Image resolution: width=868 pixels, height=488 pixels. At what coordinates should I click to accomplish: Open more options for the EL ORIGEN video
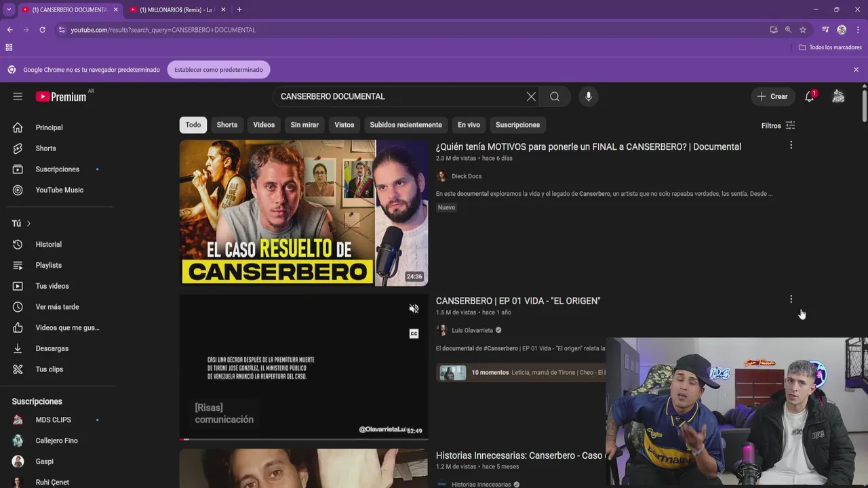pos(791,299)
